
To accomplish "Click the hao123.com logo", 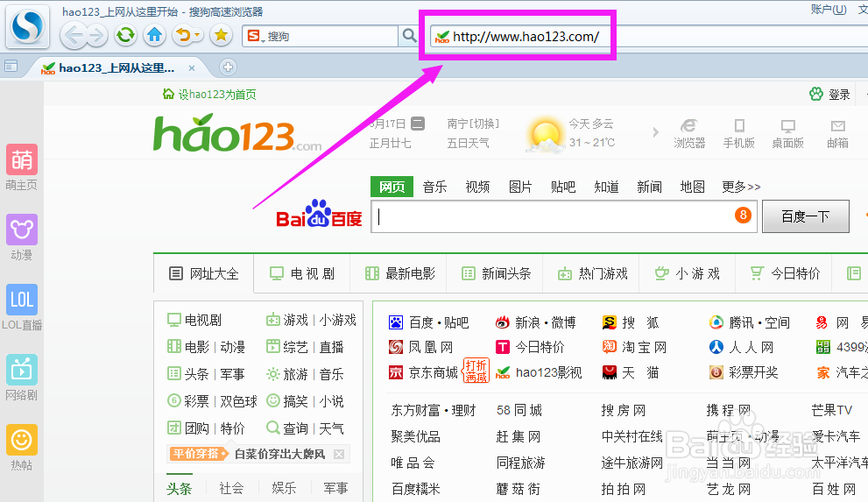I will click(237, 133).
